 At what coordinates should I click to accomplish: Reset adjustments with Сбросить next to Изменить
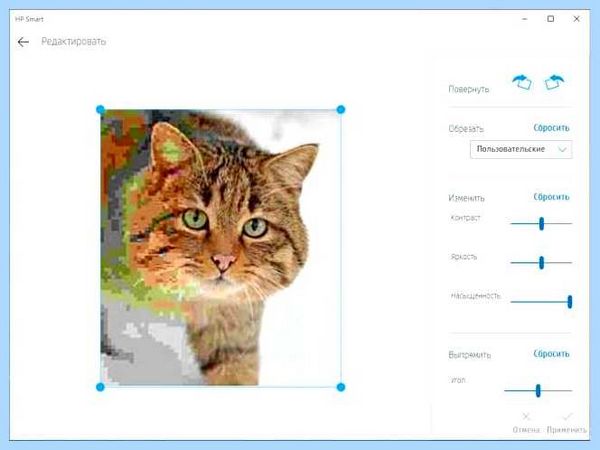[551, 197]
